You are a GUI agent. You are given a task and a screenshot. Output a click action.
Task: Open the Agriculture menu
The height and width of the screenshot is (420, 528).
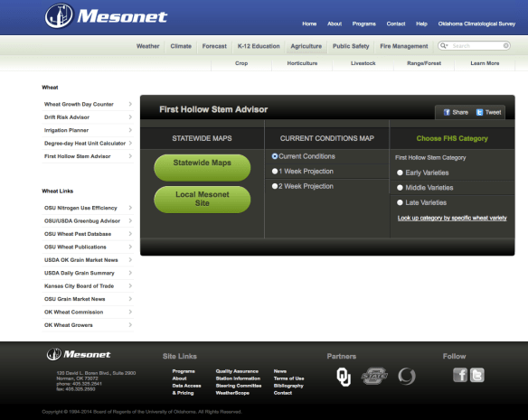(306, 46)
